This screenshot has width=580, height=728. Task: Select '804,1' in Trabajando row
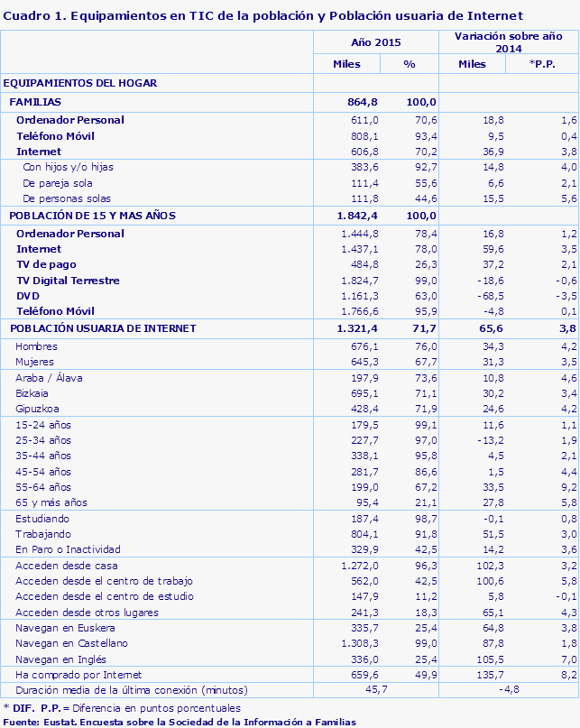click(364, 534)
